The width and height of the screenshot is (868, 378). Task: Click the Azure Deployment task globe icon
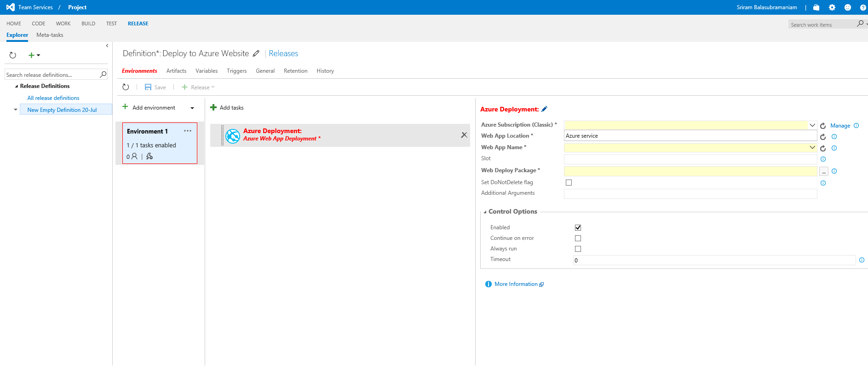click(233, 136)
